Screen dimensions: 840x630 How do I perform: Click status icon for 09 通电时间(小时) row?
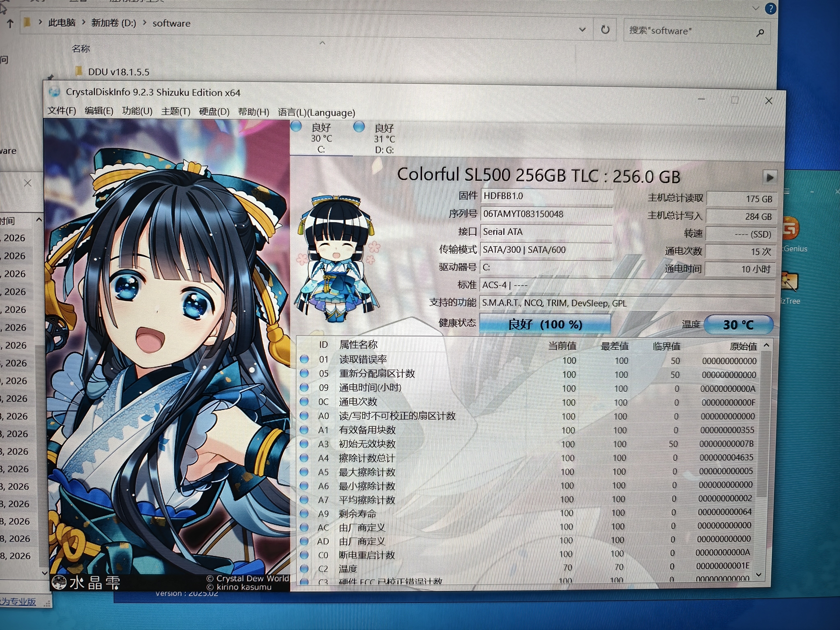tap(304, 387)
